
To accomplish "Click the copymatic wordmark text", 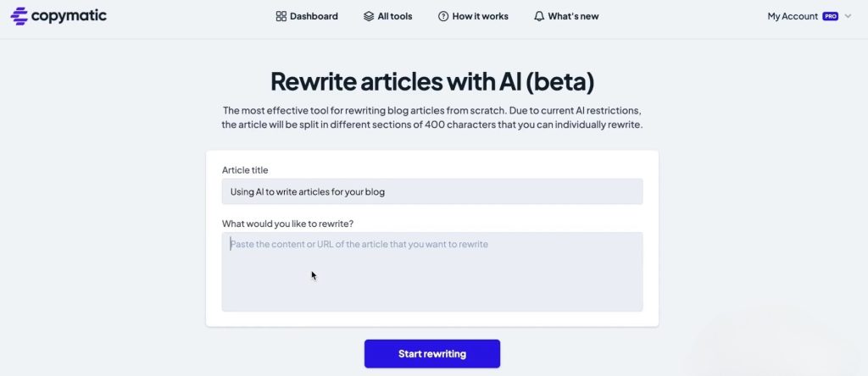I will [x=69, y=16].
